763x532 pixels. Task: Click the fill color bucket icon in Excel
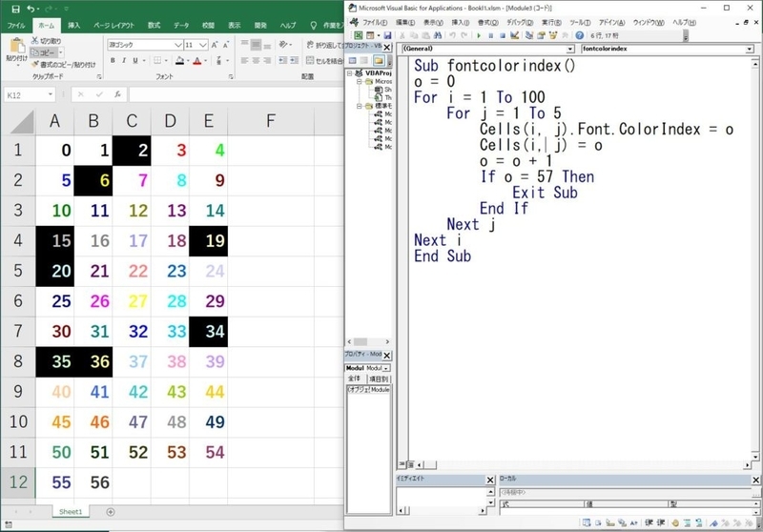(x=179, y=60)
